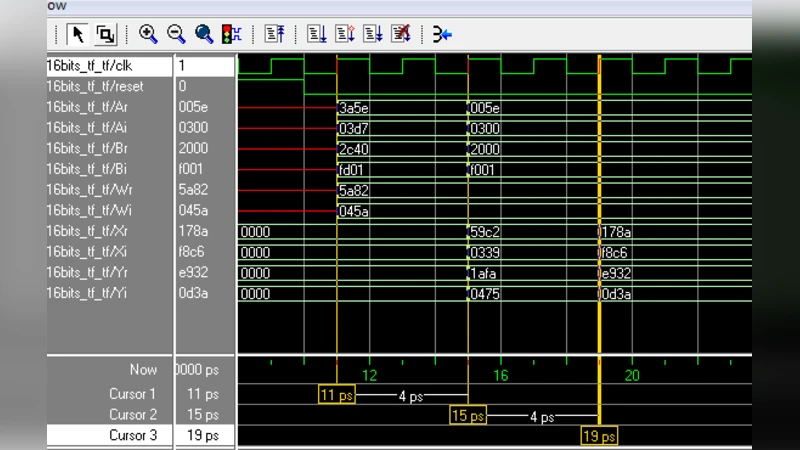Click the 15 ps cursor marker

coord(468,415)
